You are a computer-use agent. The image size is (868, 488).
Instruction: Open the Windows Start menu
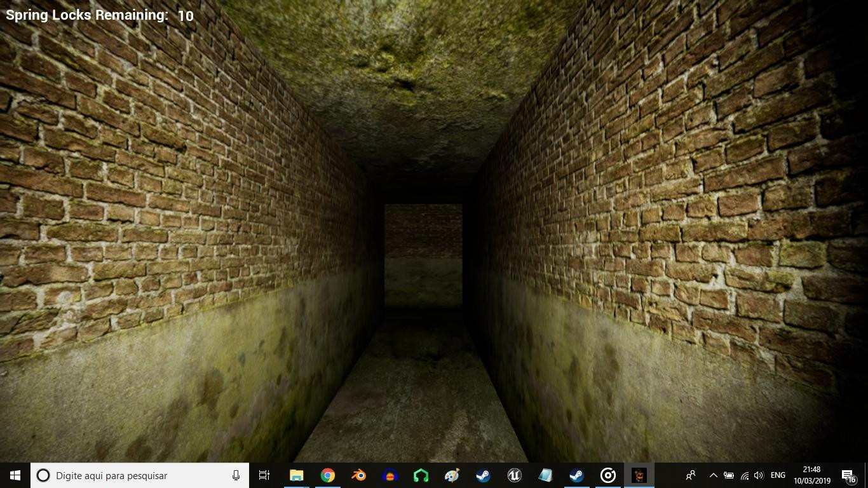15,475
